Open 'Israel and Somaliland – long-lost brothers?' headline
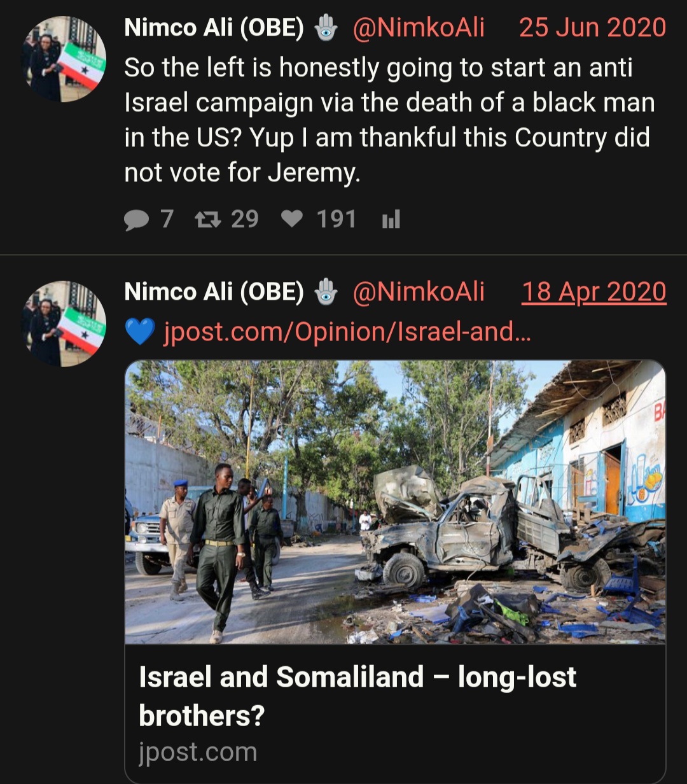Viewport: 687px width, 784px height. (x=357, y=696)
